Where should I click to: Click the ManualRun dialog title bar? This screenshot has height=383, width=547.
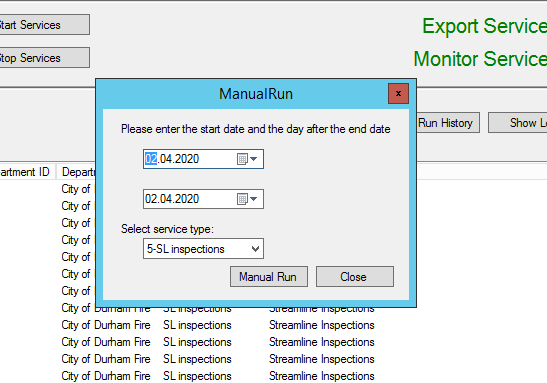pos(255,94)
